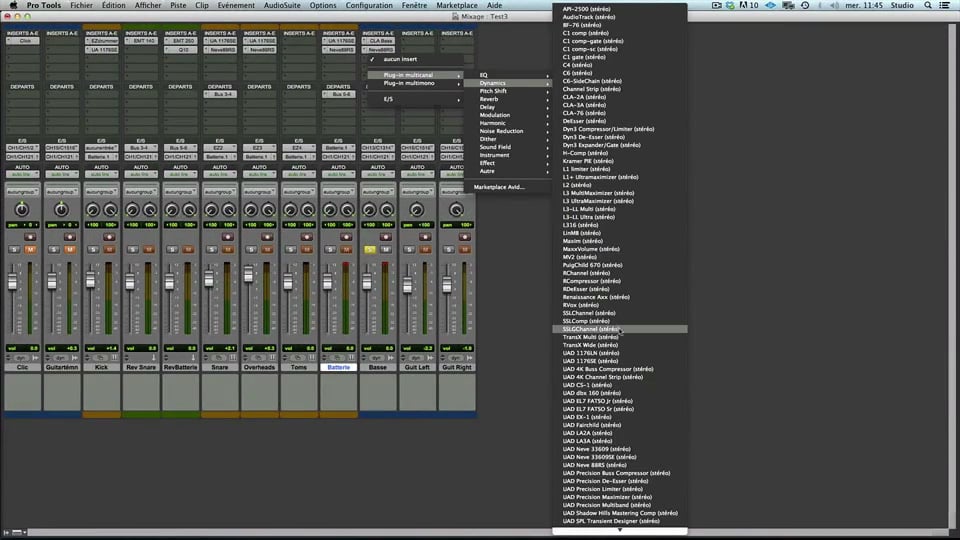Open the Piste menu in the menu bar
Image resolution: width=960 pixels, height=540 pixels.
pos(178,5)
